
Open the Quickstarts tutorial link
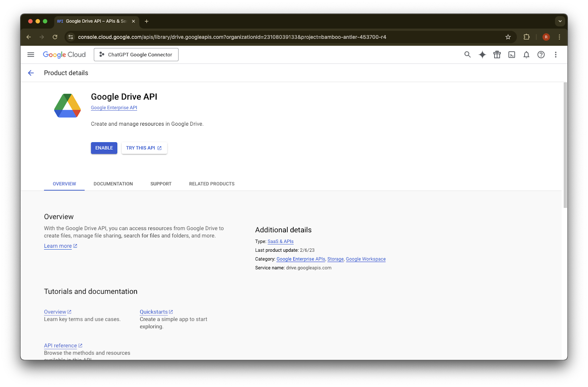[156, 312]
